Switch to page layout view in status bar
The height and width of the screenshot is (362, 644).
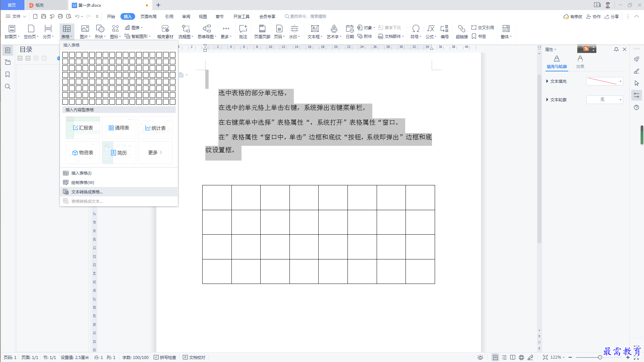click(x=495, y=357)
